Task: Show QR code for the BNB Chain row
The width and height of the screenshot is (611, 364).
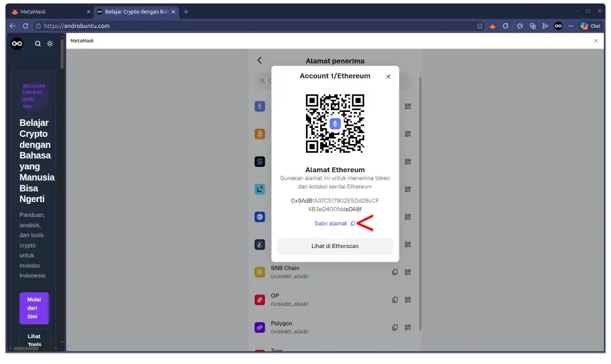Action: pyautogui.click(x=408, y=272)
